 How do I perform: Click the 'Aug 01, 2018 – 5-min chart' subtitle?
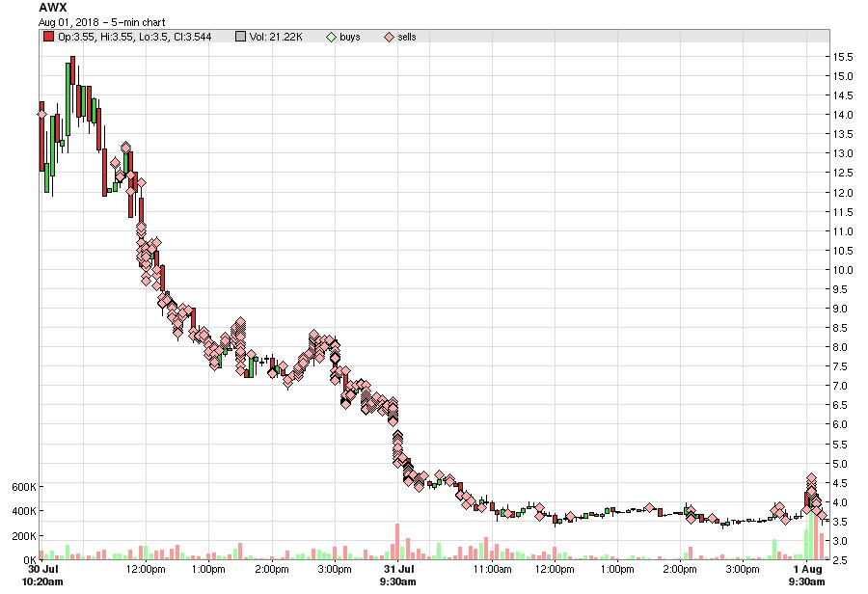coord(102,22)
